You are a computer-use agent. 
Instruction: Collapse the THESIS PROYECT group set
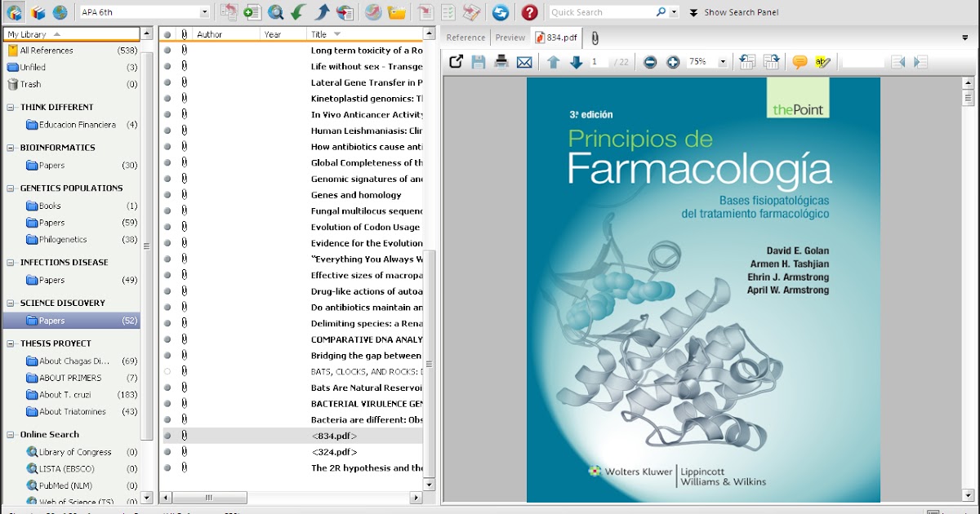point(11,343)
